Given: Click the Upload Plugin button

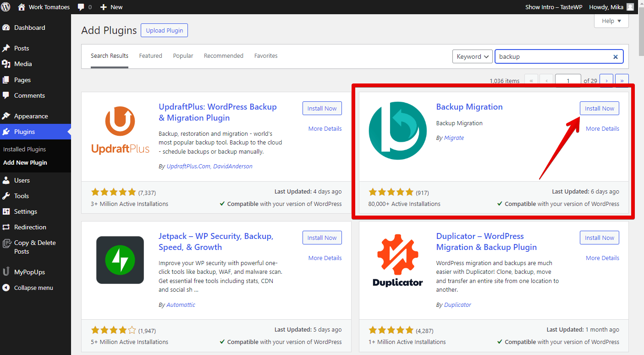Looking at the screenshot, I should (164, 31).
